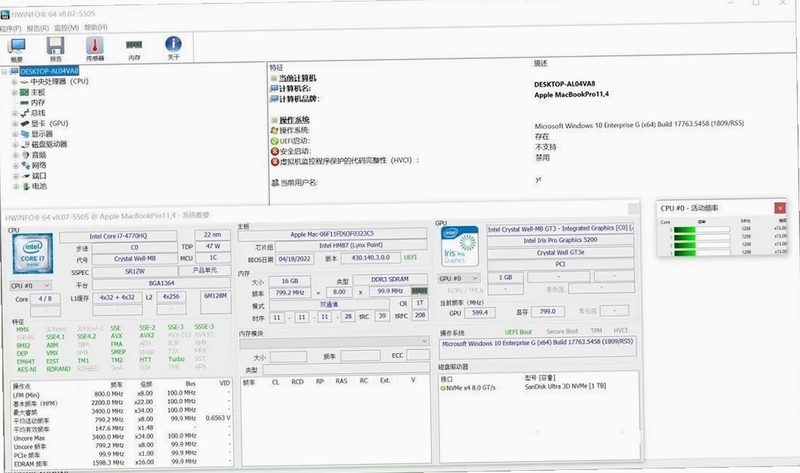Open the 程序(P) menu
Screen dimensions: 800x473
11,29
